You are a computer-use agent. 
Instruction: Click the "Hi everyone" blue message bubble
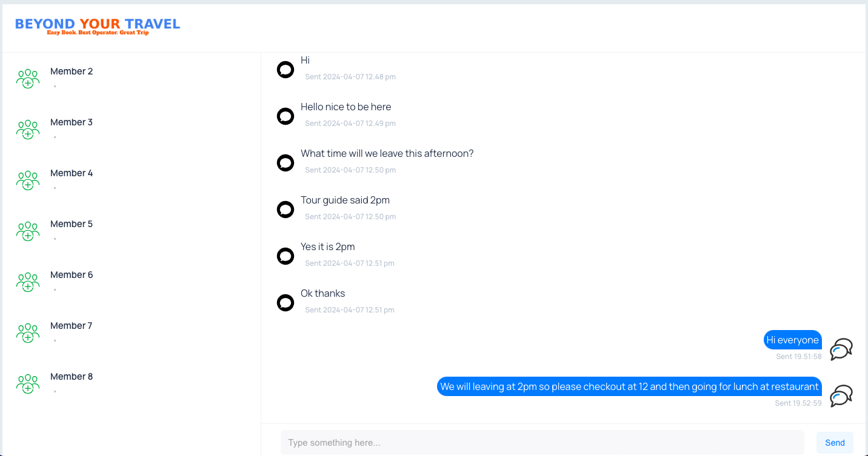pos(792,340)
